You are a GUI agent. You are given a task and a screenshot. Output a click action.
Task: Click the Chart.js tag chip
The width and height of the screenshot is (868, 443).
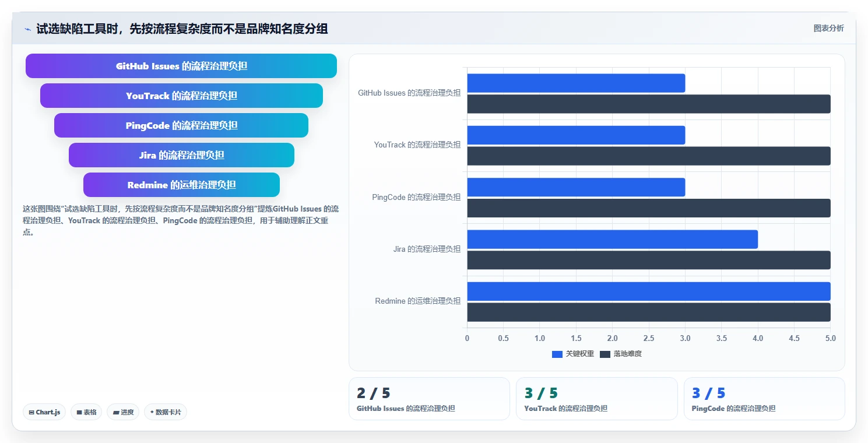click(x=45, y=412)
